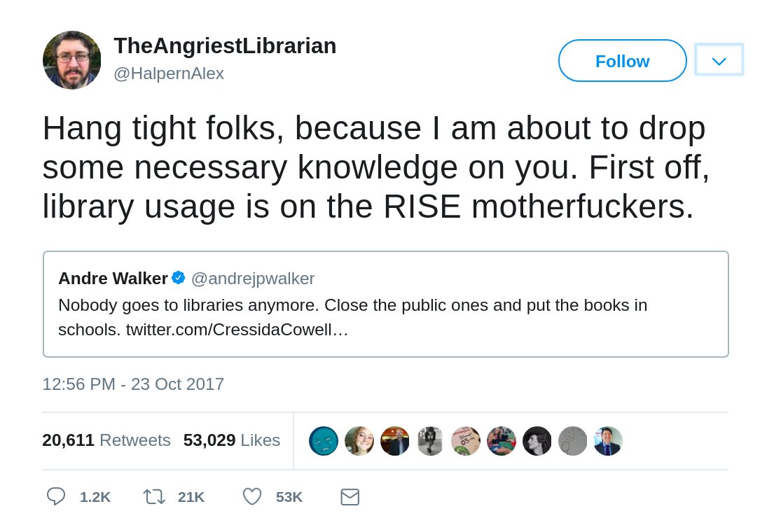View the 53,029 Likes list
767x532 pixels.
click(x=232, y=440)
